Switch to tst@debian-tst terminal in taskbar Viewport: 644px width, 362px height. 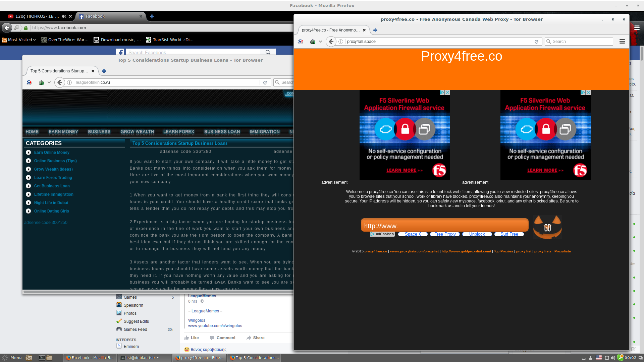(x=145, y=358)
